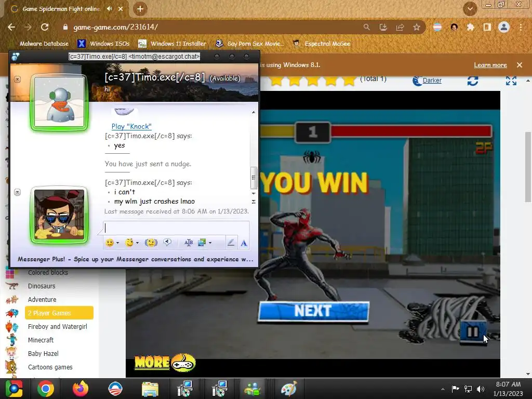The width and height of the screenshot is (532, 399).
Task: Share this page from address bar
Action: [400, 27]
